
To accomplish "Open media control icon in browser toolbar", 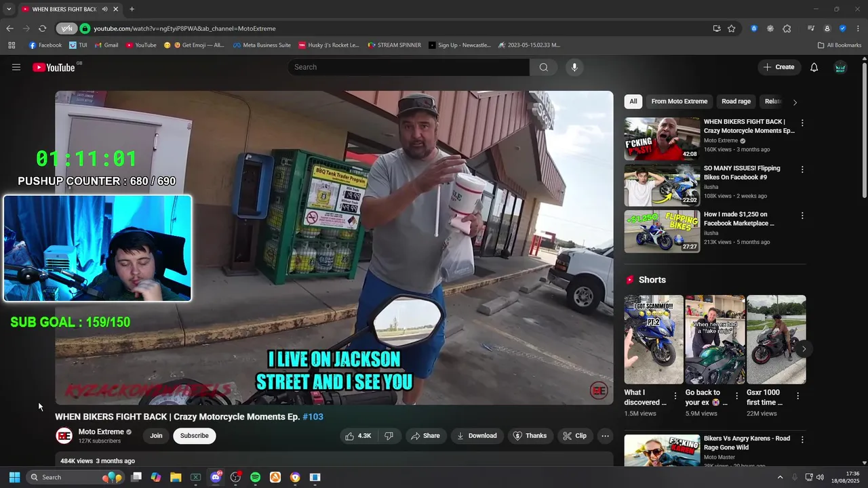I will click(811, 28).
